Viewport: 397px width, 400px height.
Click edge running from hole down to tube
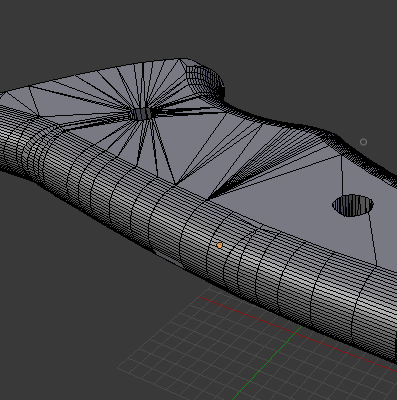point(373,238)
